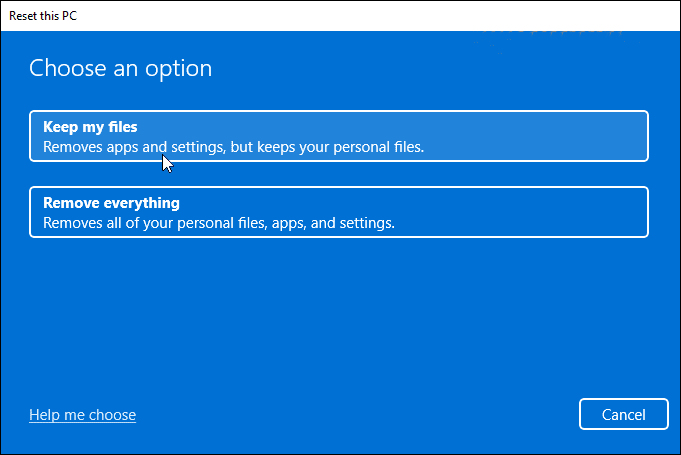The width and height of the screenshot is (681, 455).
Task: Abort the reset using Cancel
Action: tap(624, 414)
